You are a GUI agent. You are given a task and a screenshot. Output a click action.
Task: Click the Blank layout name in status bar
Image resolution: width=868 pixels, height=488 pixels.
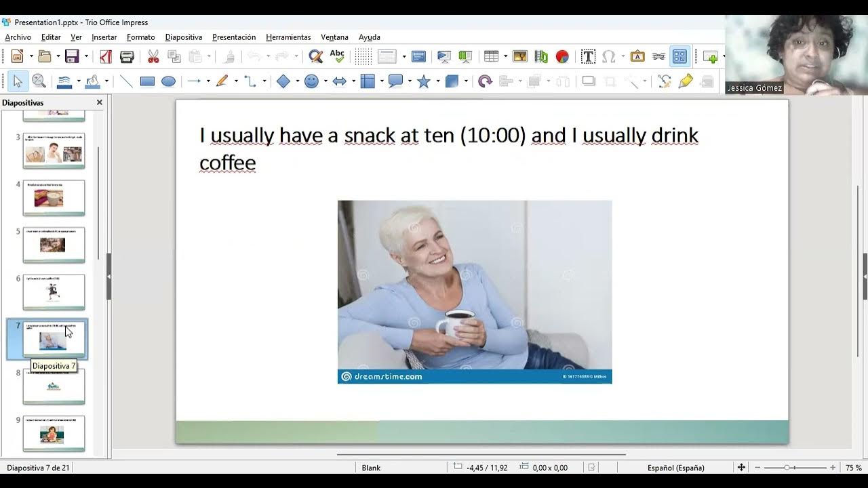[x=371, y=468]
